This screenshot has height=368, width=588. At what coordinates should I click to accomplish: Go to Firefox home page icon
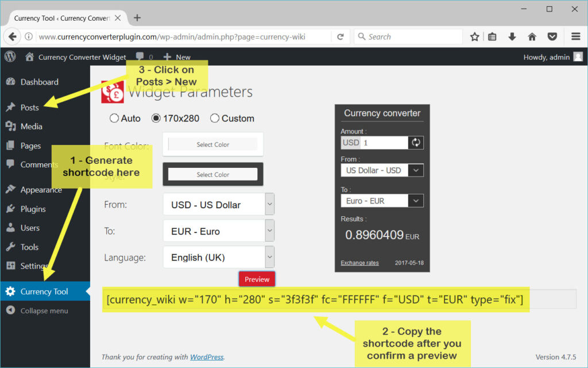(532, 36)
